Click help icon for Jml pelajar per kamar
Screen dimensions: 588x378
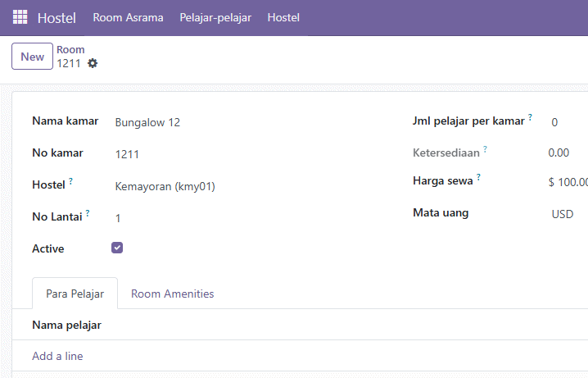530,117
